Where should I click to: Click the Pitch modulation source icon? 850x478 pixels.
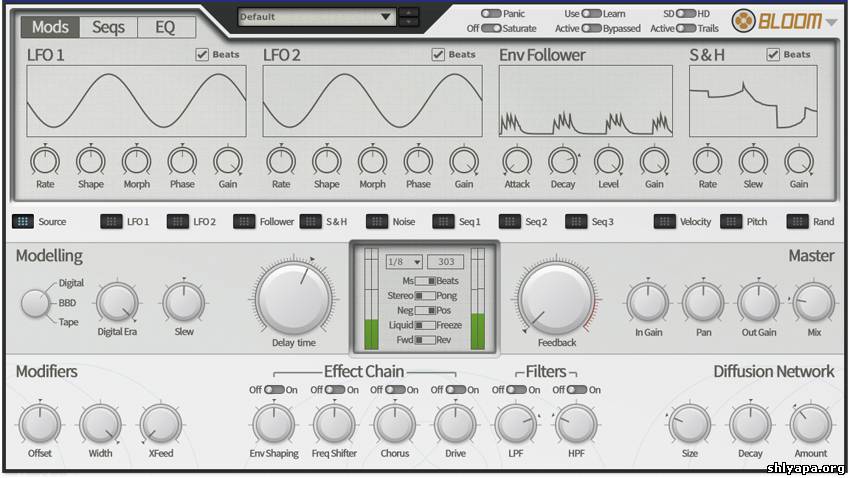click(730, 221)
